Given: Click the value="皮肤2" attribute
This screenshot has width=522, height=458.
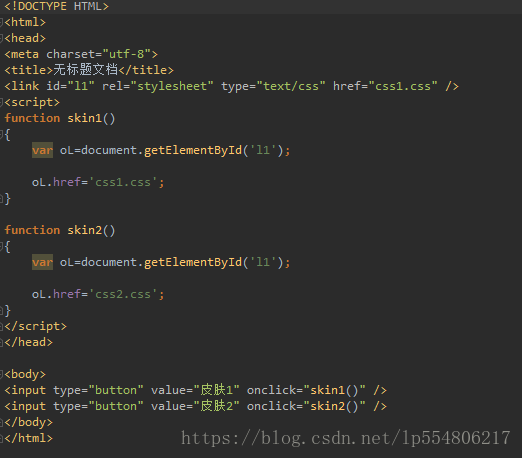Looking at the screenshot, I should 195,406.
